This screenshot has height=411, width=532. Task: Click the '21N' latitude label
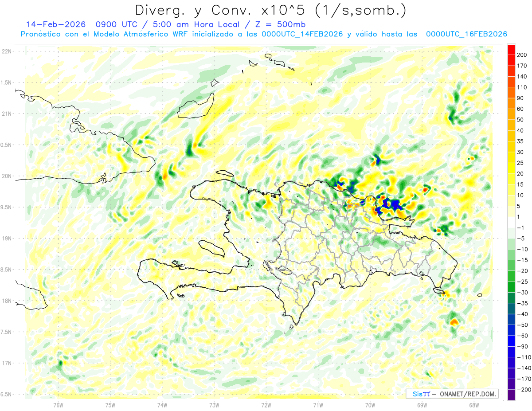[x=6, y=114]
